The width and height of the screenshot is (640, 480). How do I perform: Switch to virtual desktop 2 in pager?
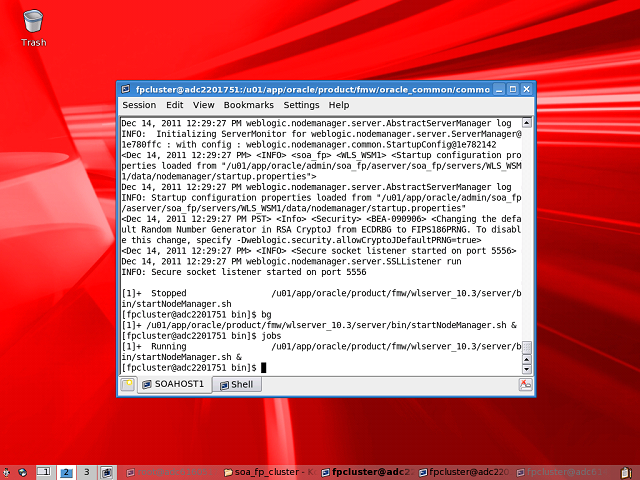point(66,472)
